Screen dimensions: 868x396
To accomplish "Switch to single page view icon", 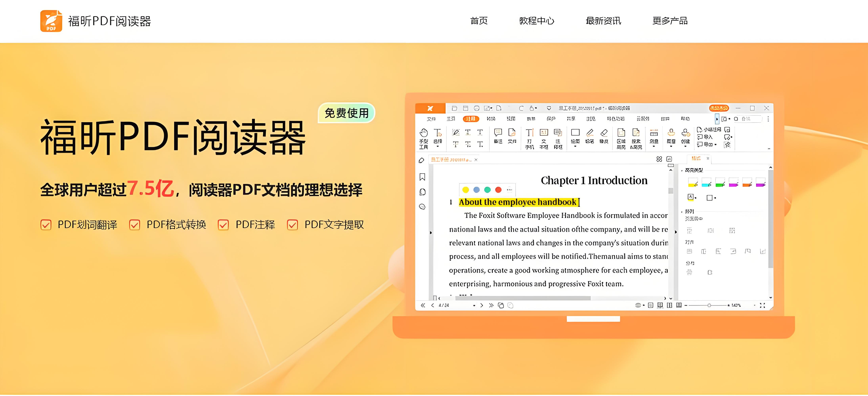I will click(x=651, y=306).
